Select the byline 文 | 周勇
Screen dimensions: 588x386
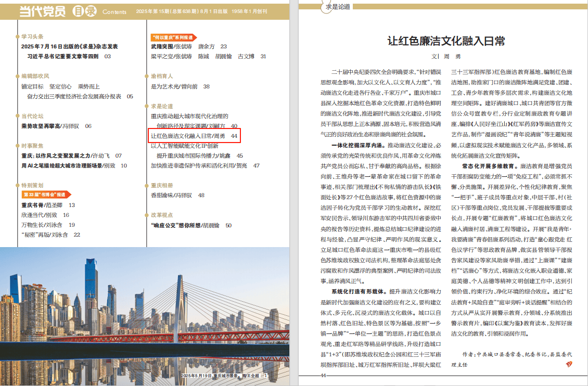[446, 57]
